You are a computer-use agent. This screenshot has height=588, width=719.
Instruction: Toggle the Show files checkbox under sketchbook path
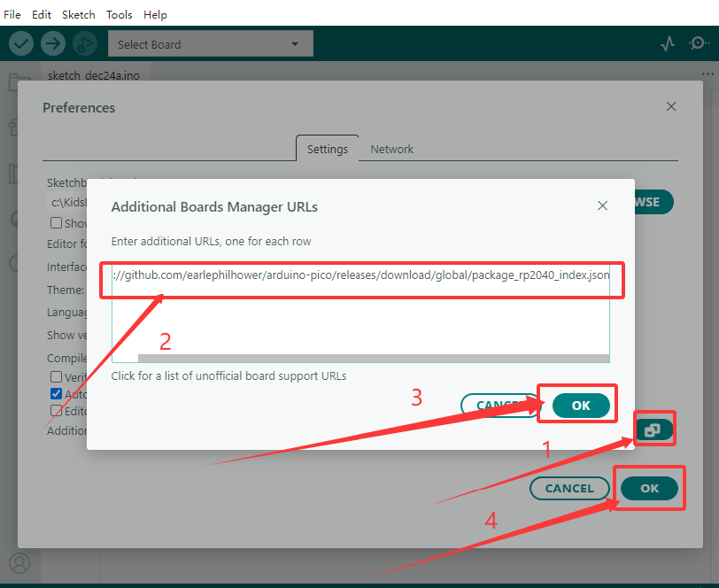point(56,223)
